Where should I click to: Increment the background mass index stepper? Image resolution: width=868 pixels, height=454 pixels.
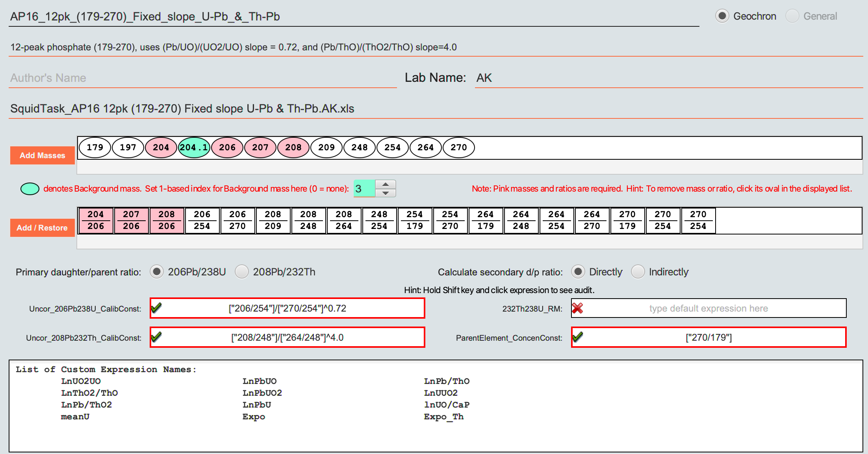(x=386, y=185)
